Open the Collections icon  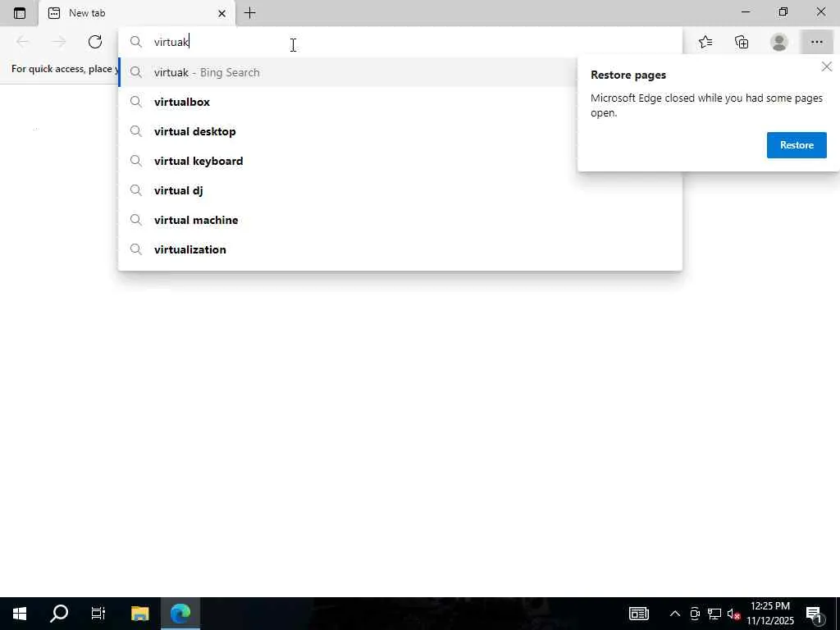742,42
